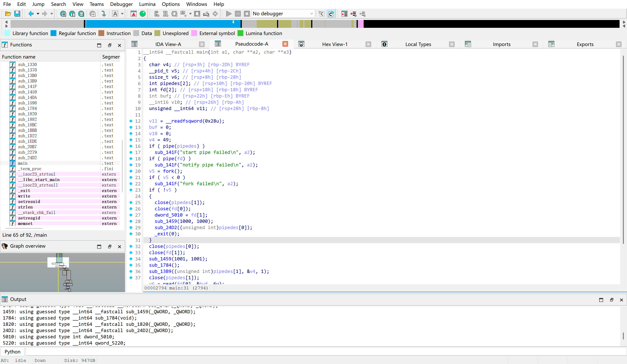This screenshot has width=627, height=364.
Task: Jump forward with the gray right arrow
Action: (x=44, y=14)
